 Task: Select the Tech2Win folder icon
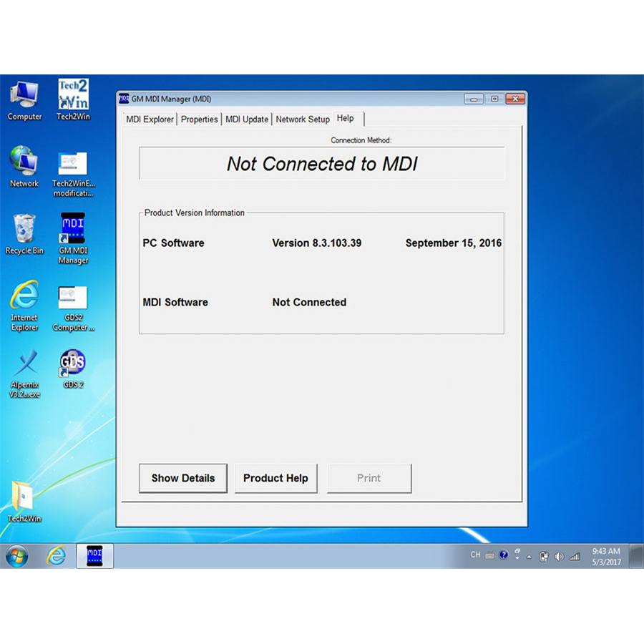coord(24,501)
